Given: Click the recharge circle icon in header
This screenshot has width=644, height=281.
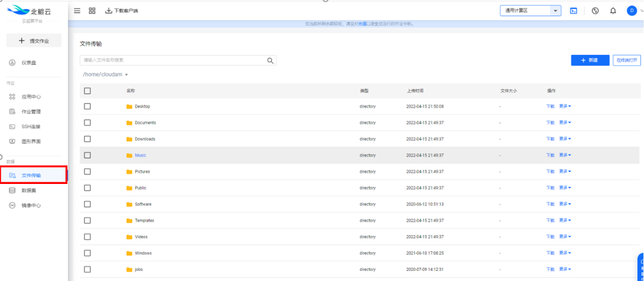Looking at the screenshot, I should point(595,11).
